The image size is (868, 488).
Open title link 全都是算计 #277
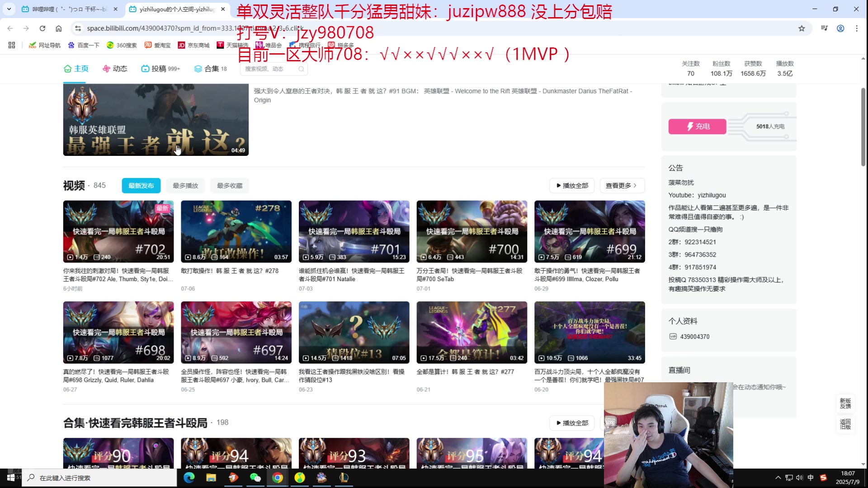pos(465,372)
